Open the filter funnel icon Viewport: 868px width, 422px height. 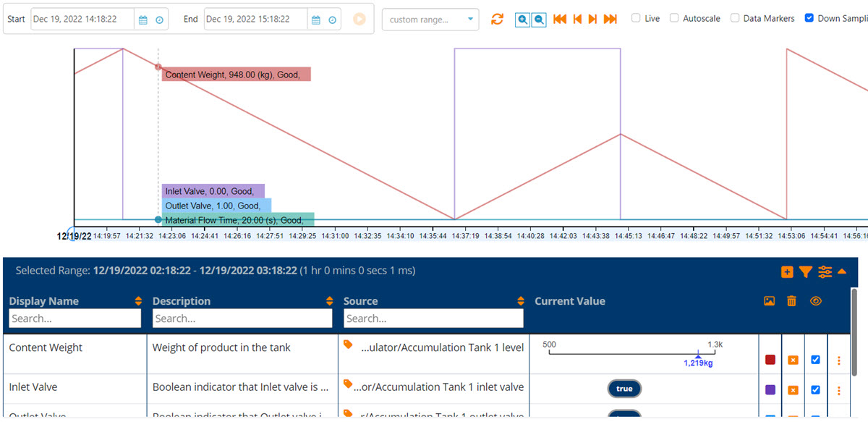pyautogui.click(x=806, y=272)
